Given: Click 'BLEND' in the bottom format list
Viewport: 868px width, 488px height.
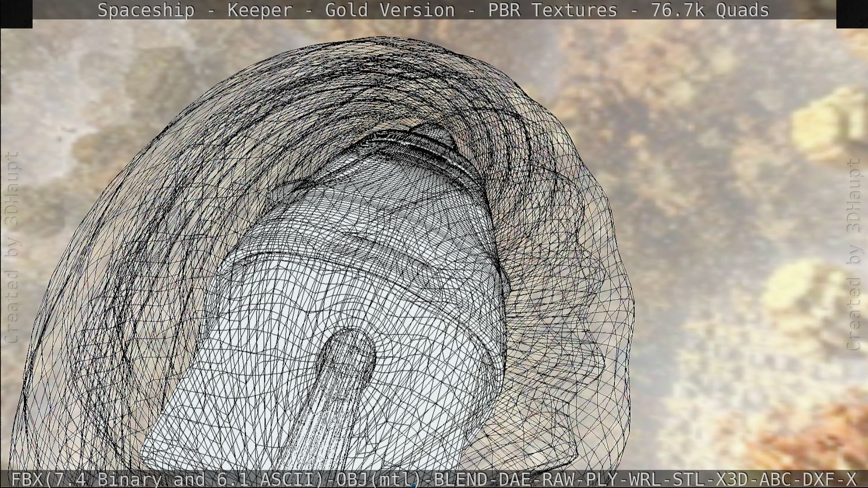Looking at the screenshot, I should click(460, 479).
